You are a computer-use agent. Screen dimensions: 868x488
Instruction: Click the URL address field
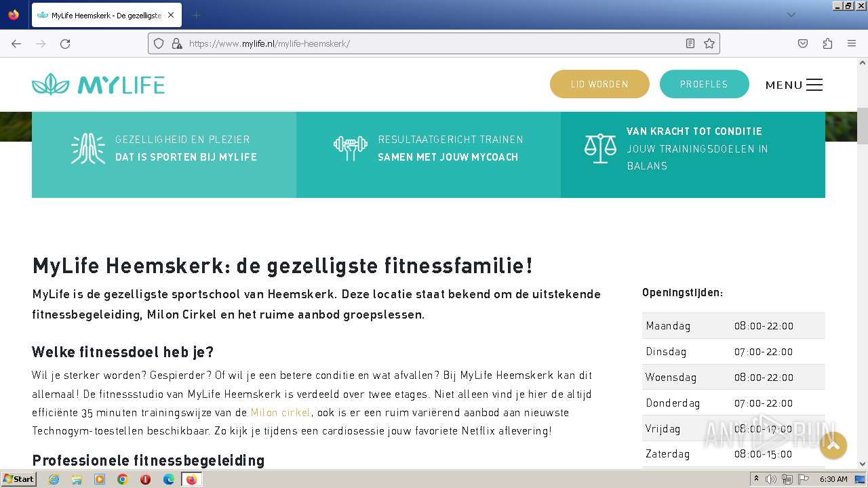tap(434, 43)
